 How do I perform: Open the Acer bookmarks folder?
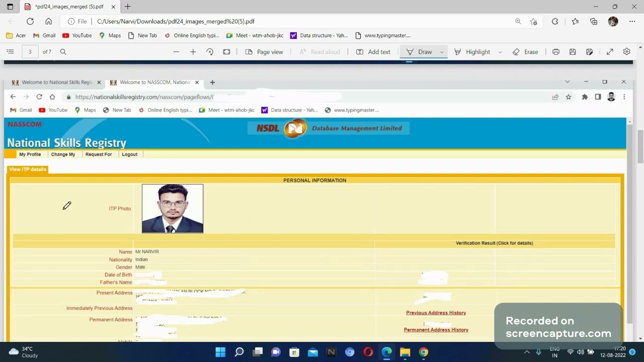16,36
